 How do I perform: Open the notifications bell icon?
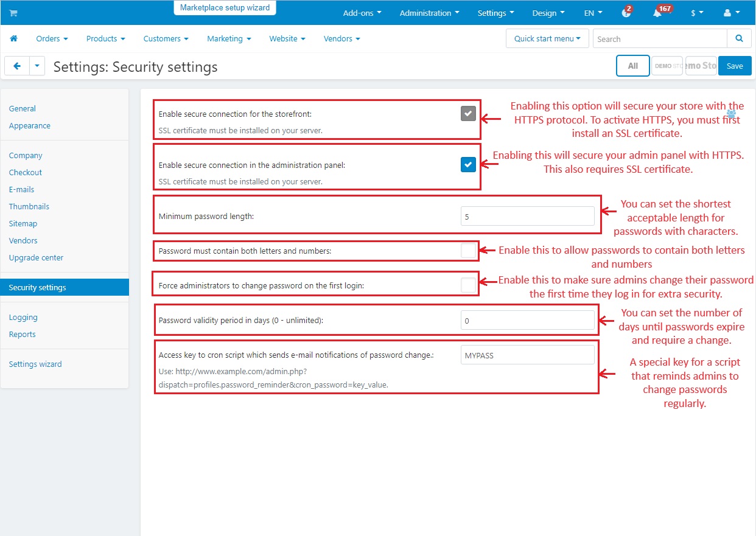(x=657, y=13)
